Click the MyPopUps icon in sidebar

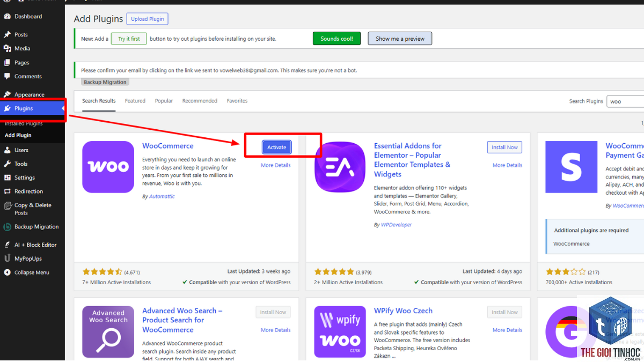pyautogui.click(x=7, y=258)
